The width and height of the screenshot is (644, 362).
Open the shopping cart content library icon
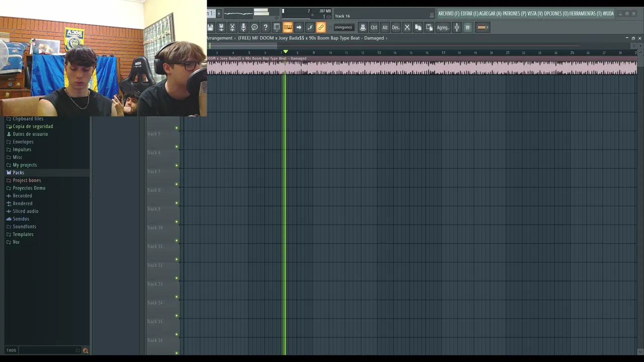click(467, 27)
